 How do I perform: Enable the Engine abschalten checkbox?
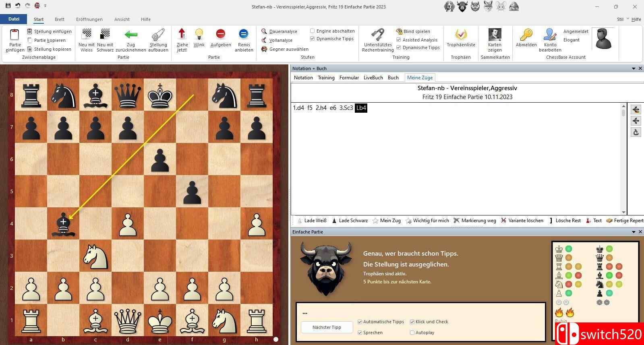tap(313, 31)
